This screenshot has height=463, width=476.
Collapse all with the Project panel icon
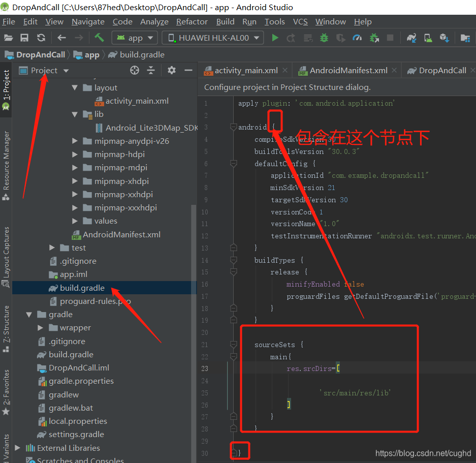tap(151, 71)
